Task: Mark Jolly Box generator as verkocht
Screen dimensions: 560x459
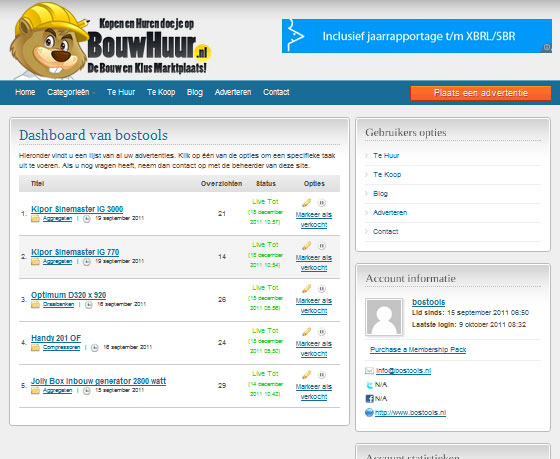Action: 314,391
